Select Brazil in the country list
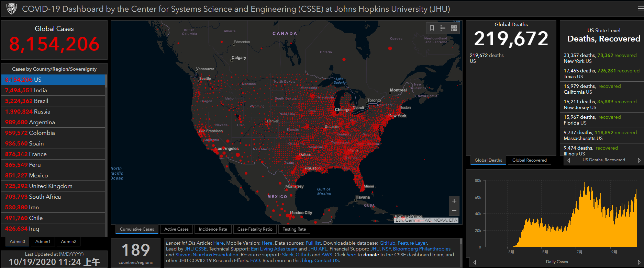The height and width of the screenshot is (268, 644). [53, 101]
